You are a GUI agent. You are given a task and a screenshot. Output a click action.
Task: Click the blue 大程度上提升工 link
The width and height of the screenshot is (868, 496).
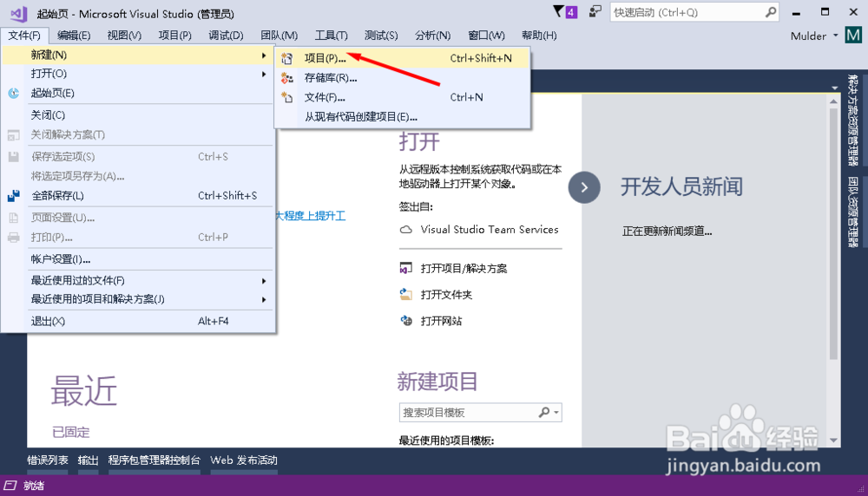pyautogui.click(x=311, y=216)
